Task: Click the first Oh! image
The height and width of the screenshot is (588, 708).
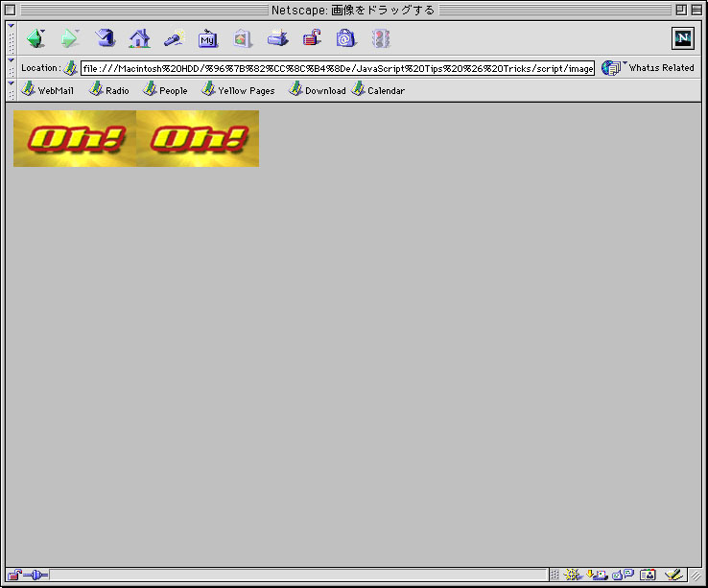Action: point(75,139)
